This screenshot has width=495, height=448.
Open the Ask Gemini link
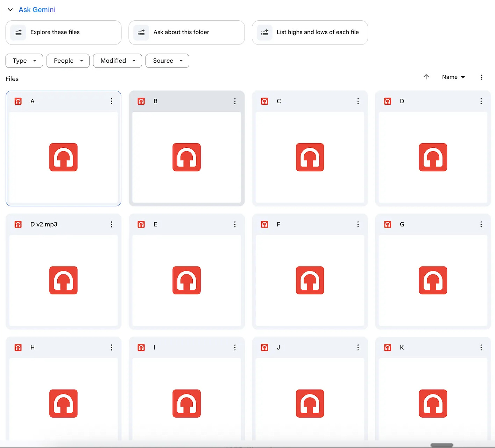point(37,10)
